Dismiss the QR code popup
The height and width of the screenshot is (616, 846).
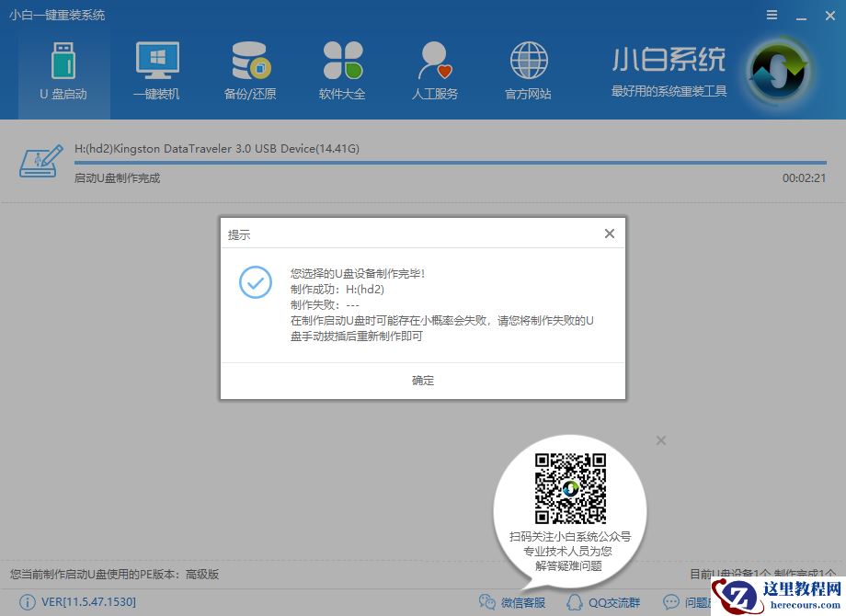(660, 440)
